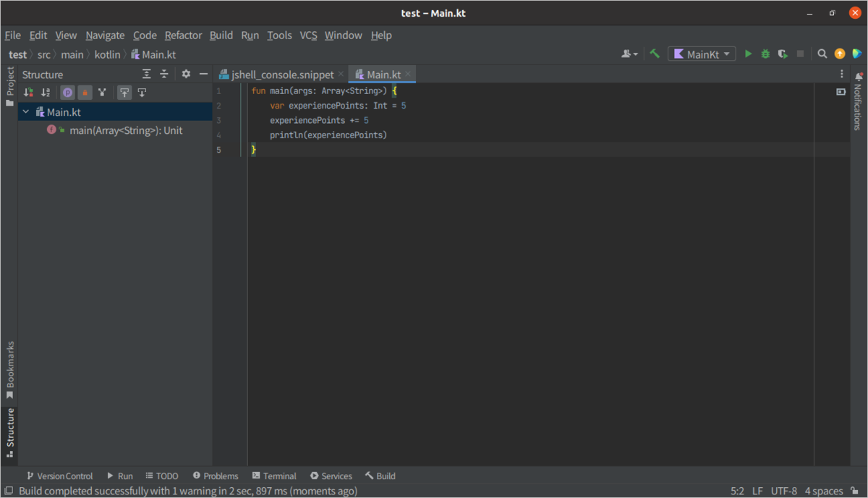Open the Tools menu

pos(279,35)
